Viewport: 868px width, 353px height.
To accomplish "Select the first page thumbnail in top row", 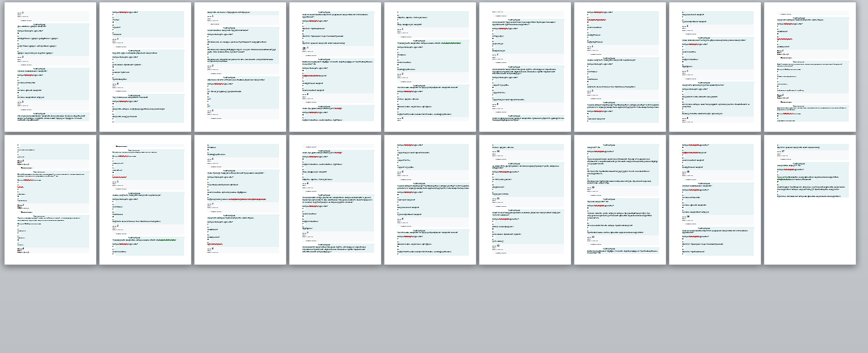I will pyautogui.click(x=50, y=67).
